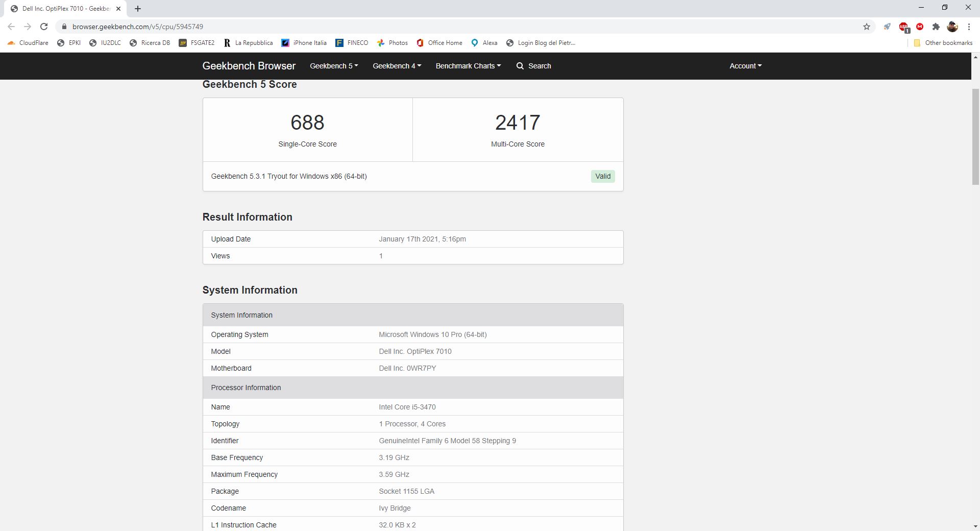
Task: Select maximum frequency value 3.59 GHz
Action: (394, 474)
